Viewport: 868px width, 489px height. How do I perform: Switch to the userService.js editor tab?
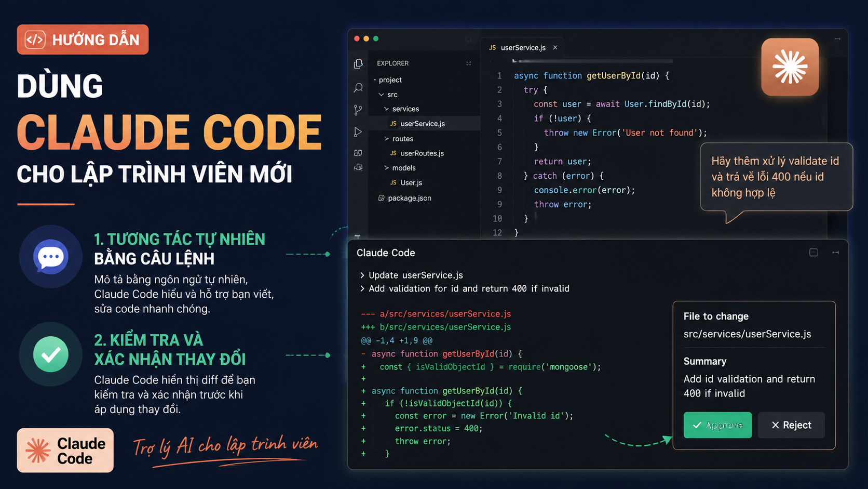[523, 47]
